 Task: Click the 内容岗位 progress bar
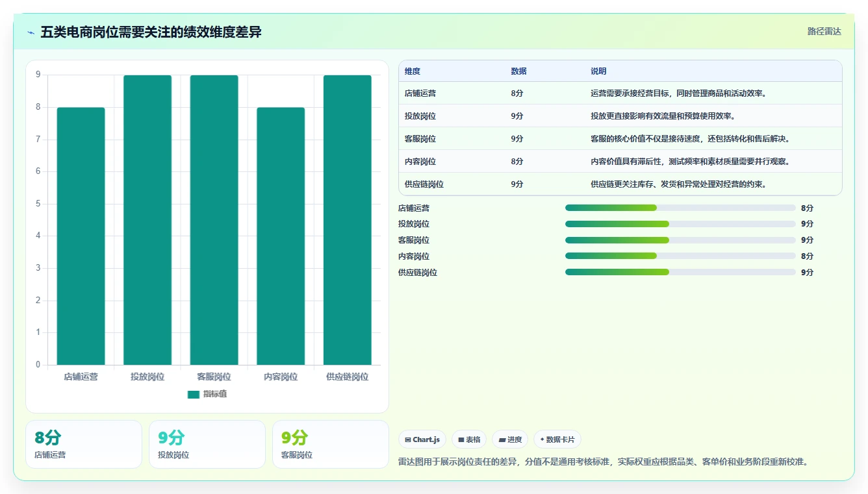click(680, 256)
